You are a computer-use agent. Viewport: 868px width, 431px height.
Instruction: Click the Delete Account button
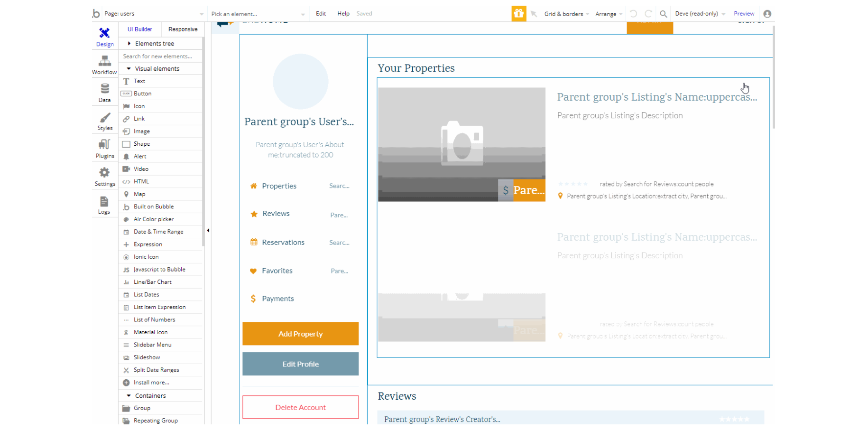pos(301,407)
